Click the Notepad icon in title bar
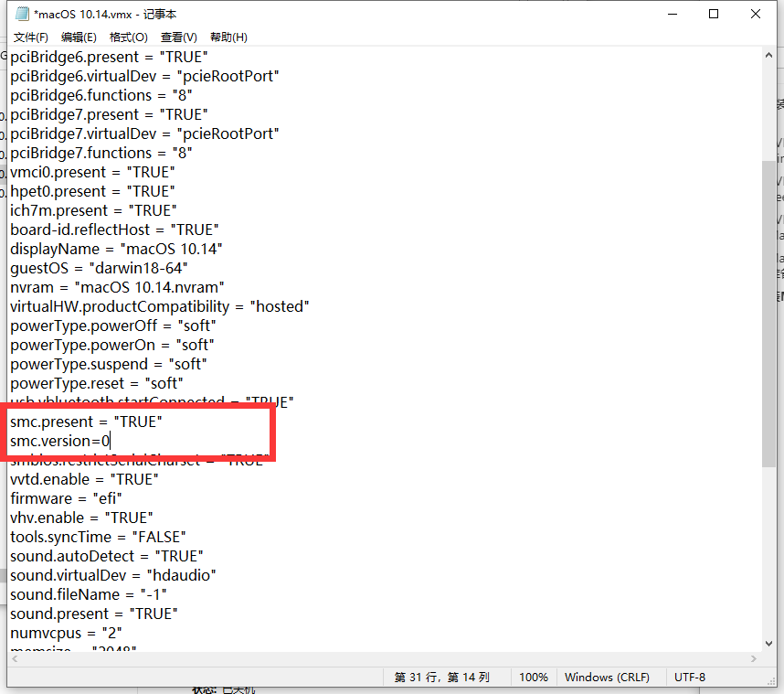 pos(23,14)
